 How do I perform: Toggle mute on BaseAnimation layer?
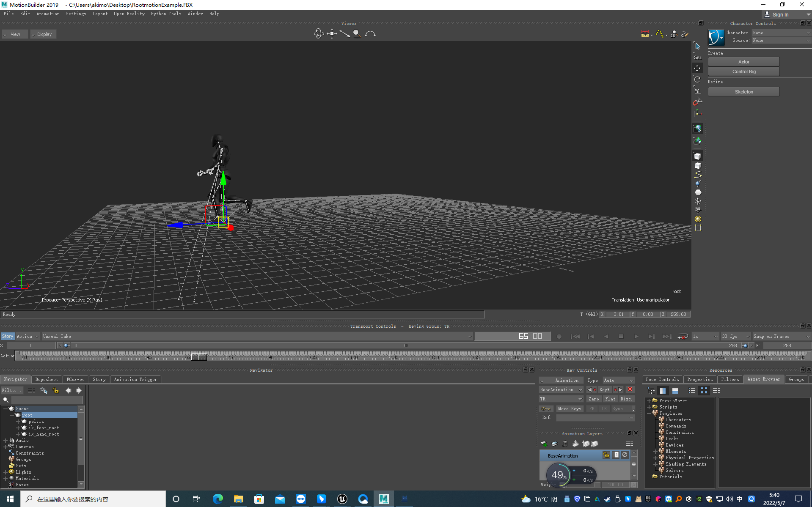(625, 455)
